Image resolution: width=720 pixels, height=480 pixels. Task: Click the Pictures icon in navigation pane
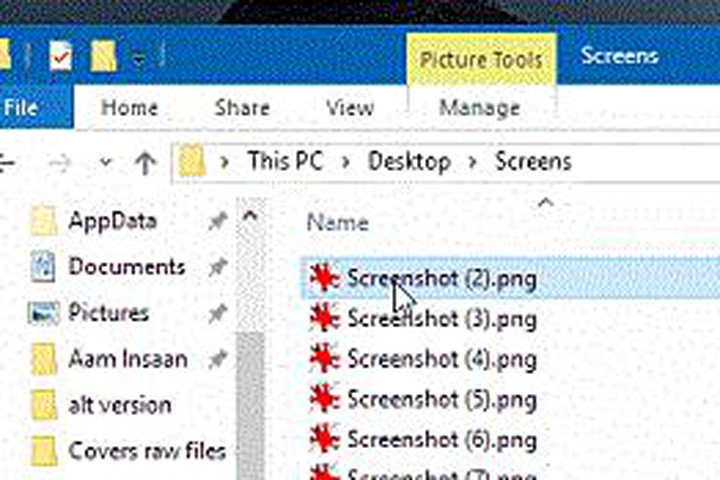click(43, 313)
